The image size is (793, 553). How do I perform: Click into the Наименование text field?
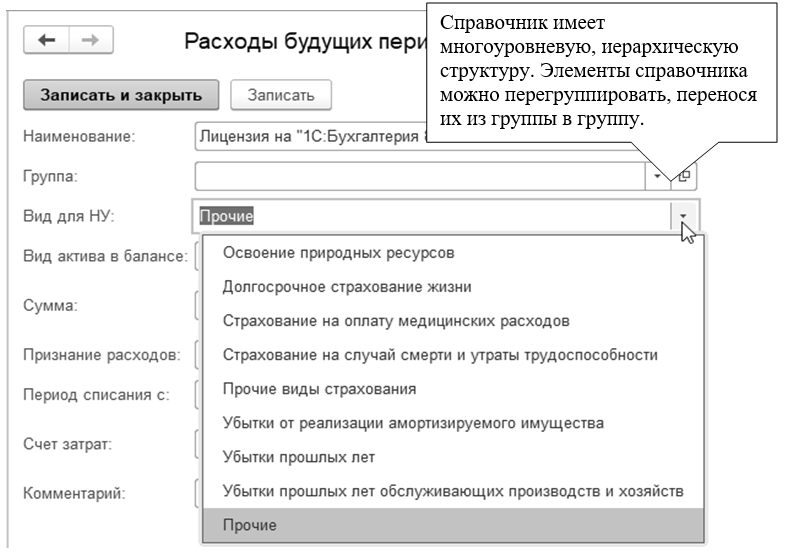coord(311,136)
